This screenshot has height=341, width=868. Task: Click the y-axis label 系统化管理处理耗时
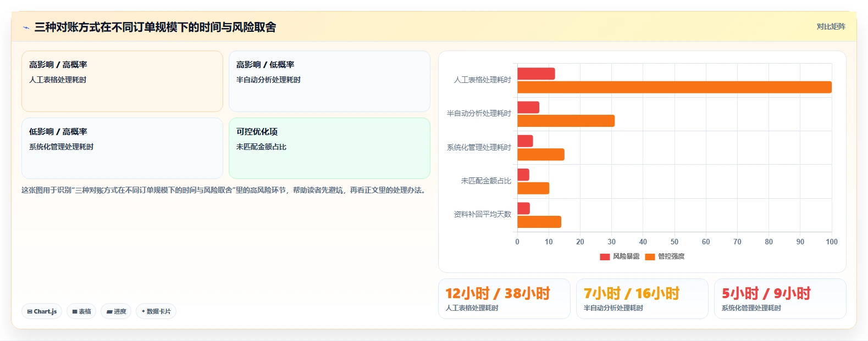(x=479, y=148)
